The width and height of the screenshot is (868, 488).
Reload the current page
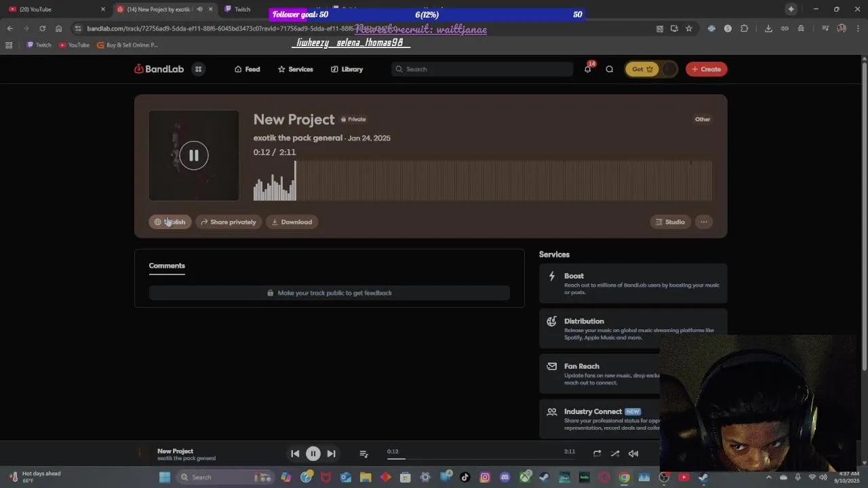42,28
